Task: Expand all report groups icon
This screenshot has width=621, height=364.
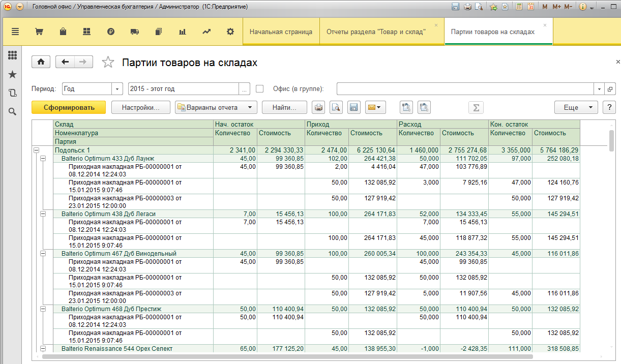Action: point(406,107)
